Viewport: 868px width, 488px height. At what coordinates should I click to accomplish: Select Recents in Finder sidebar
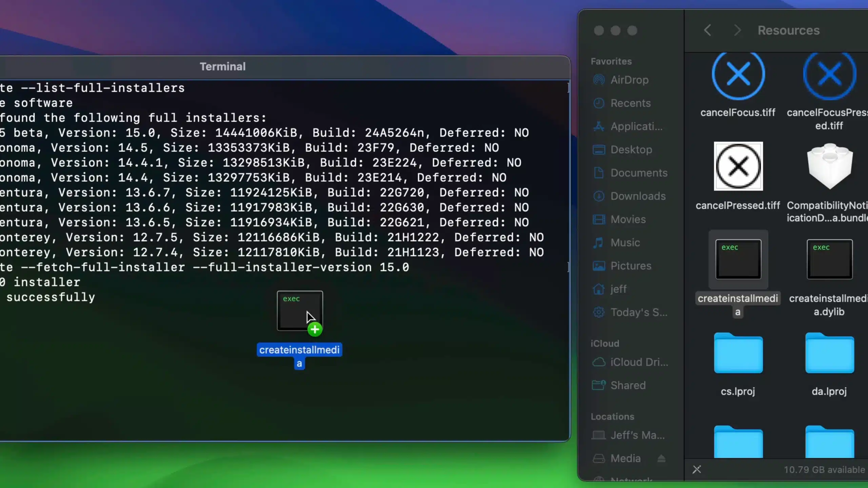tap(630, 103)
